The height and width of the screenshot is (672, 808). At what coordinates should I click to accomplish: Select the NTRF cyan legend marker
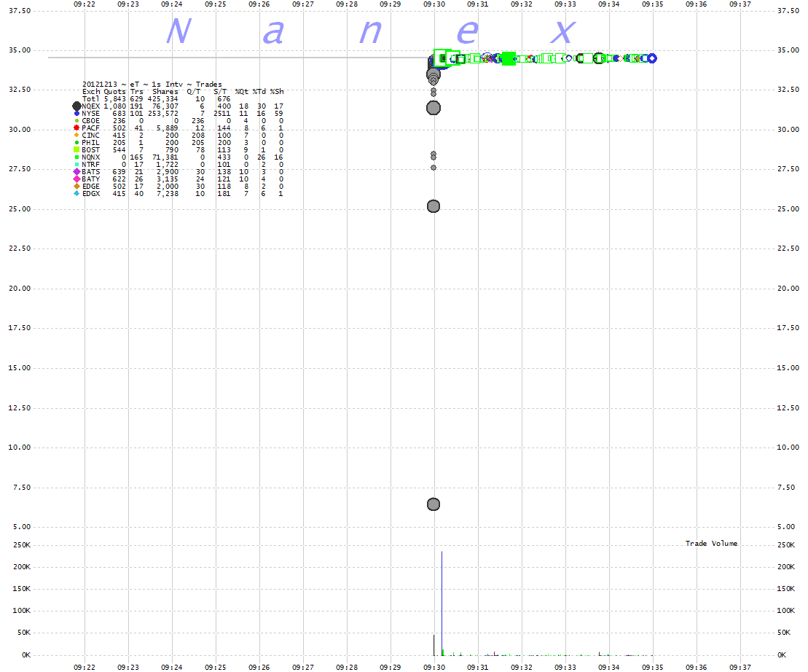pos(77,165)
